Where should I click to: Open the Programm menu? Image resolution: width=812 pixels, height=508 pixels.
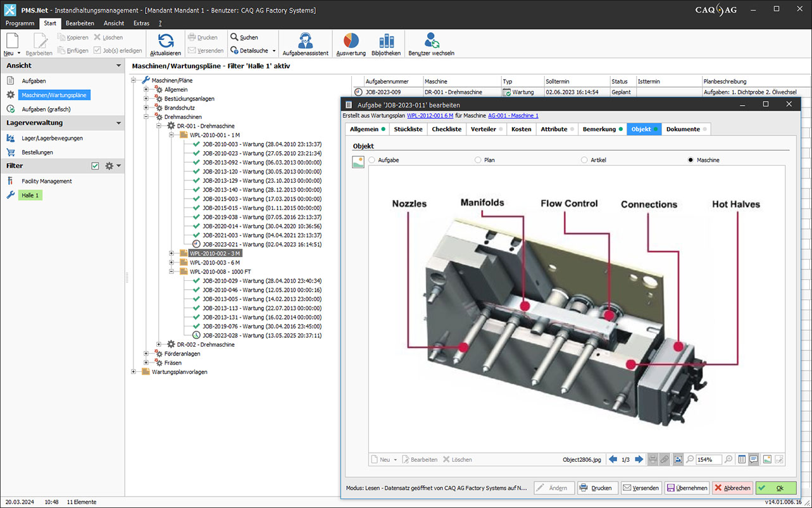20,23
